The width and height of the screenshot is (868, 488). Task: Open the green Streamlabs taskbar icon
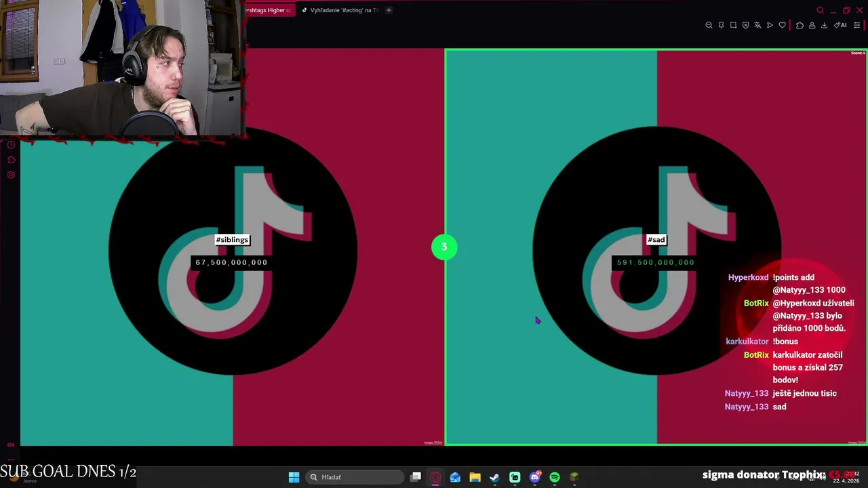point(515,477)
